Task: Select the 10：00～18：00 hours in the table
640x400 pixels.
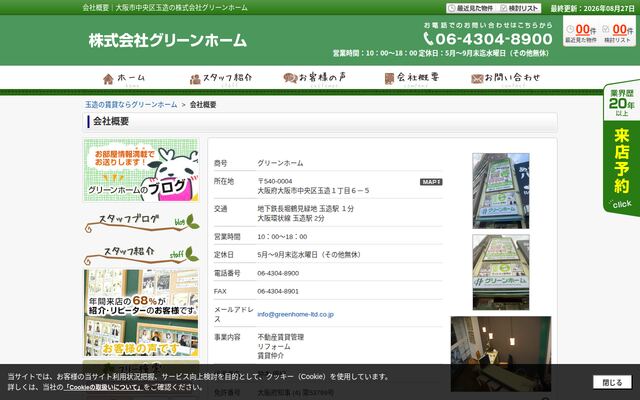Action: point(282,237)
